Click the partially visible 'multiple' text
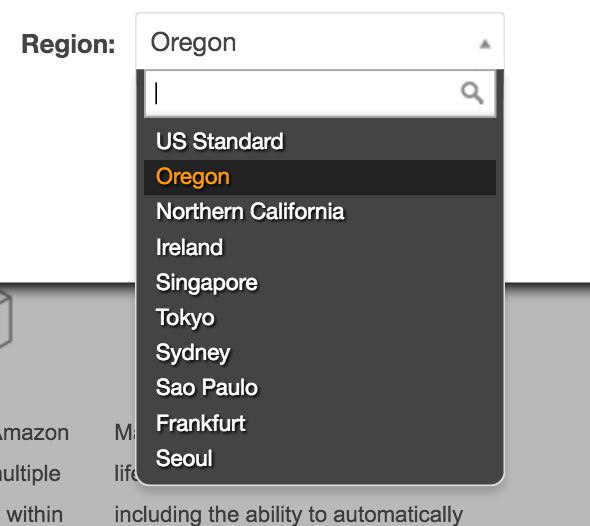590x526 pixels. 30,473
